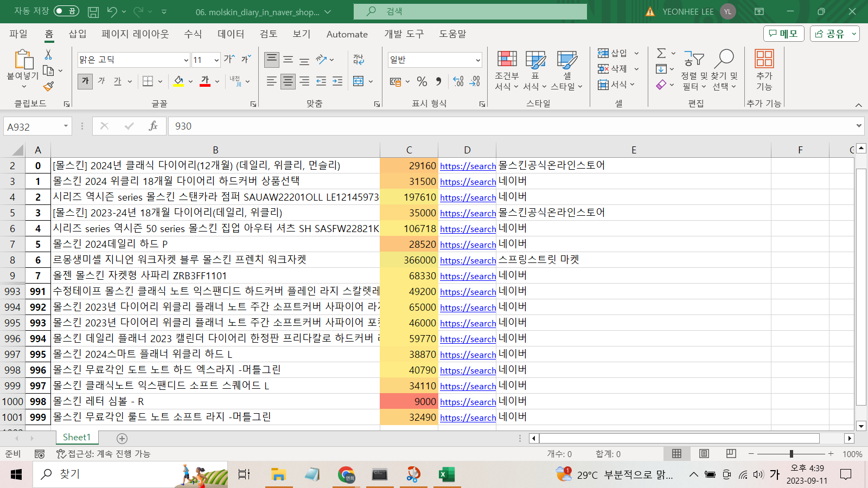This screenshot has width=868, height=488.
Task: Click the increase decimal icon
Action: point(457,81)
